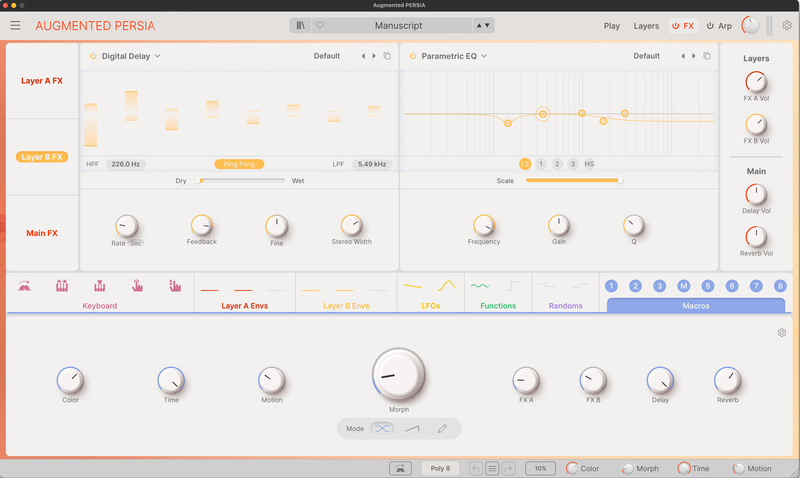Copy Digital Delay settings icon

click(387, 56)
